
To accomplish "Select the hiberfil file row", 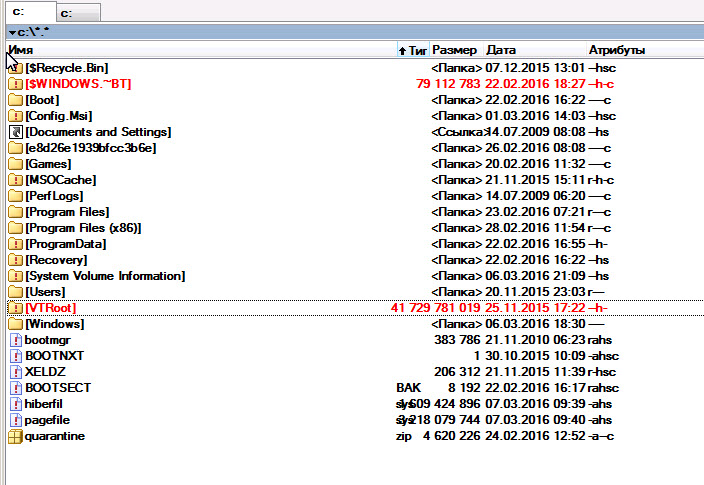I will [46, 404].
